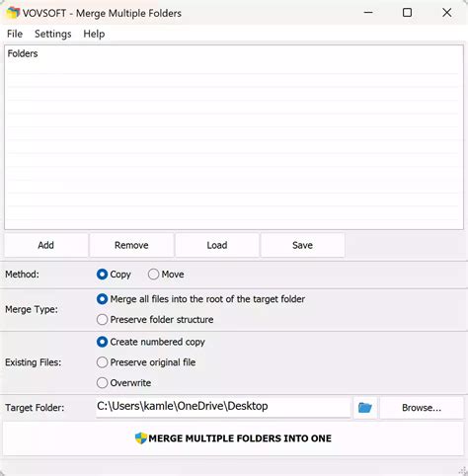Start Merge Multiple Folders Into One
This screenshot has width=468, height=476.
[x=233, y=438]
